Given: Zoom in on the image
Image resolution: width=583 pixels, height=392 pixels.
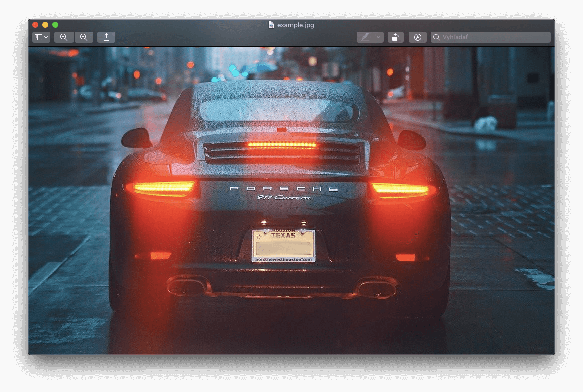Looking at the screenshot, I should click(x=84, y=37).
